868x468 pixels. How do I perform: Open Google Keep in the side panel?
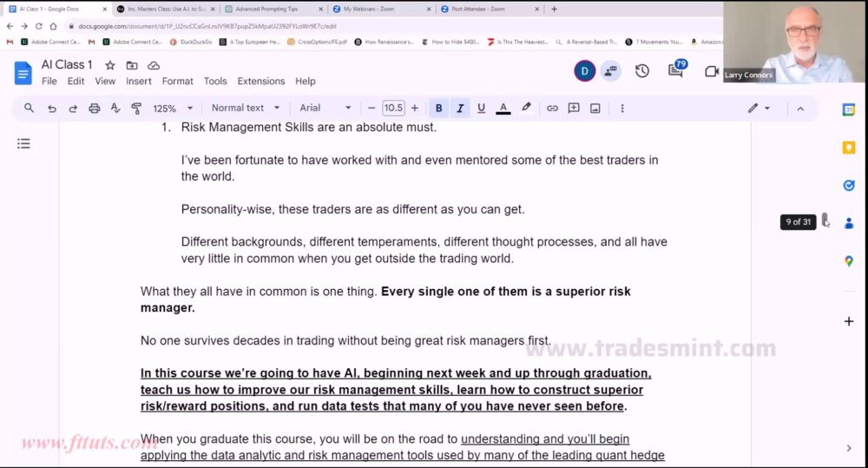click(849, 148)
